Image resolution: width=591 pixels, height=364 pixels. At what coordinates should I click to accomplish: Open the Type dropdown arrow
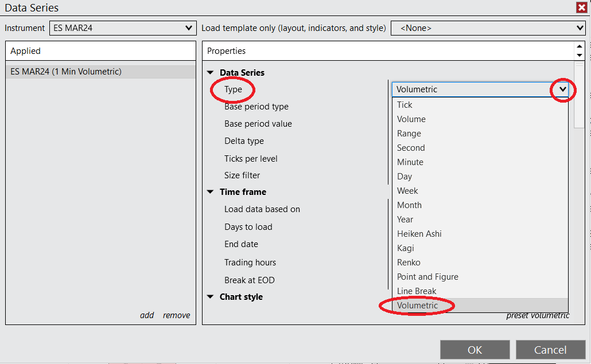pos(561,90)
